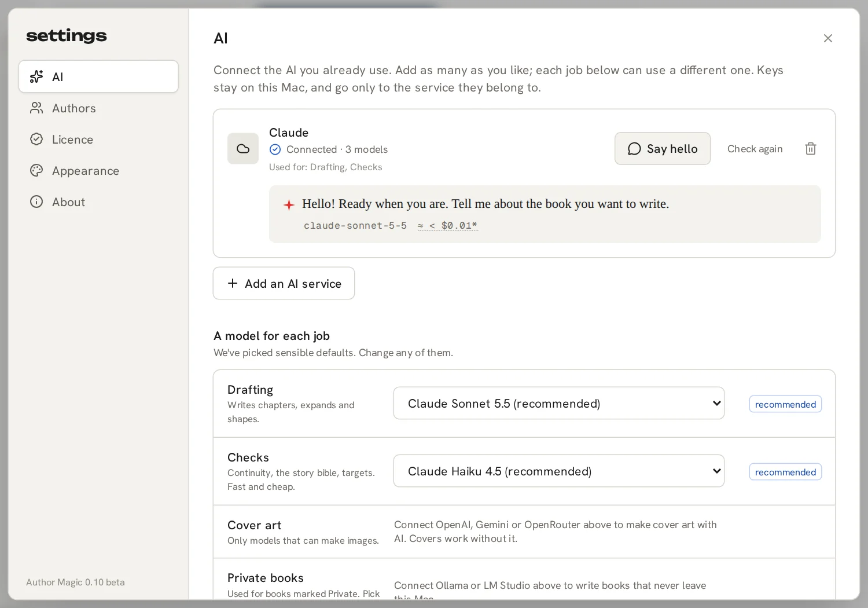Click the approximate cost $0.01 estimate

(448, 225)
